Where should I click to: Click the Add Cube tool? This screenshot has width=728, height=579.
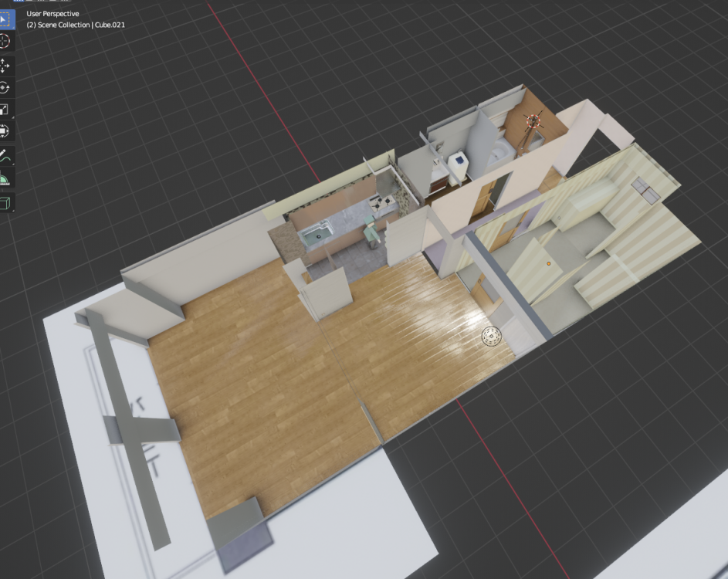6,204
